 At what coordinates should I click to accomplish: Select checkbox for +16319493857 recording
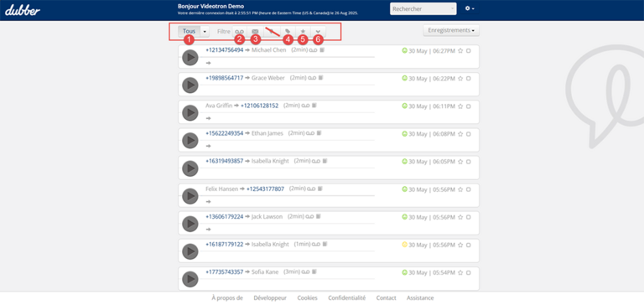point(469,162)
